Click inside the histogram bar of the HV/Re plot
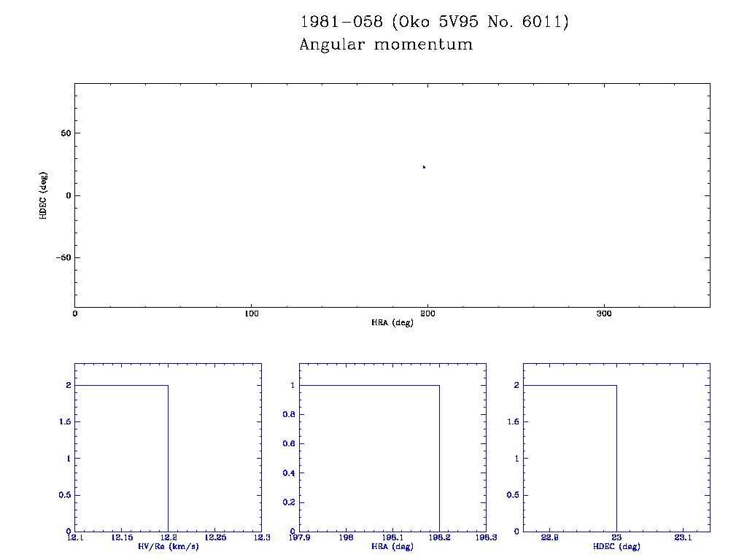 [x=121, y=458]
